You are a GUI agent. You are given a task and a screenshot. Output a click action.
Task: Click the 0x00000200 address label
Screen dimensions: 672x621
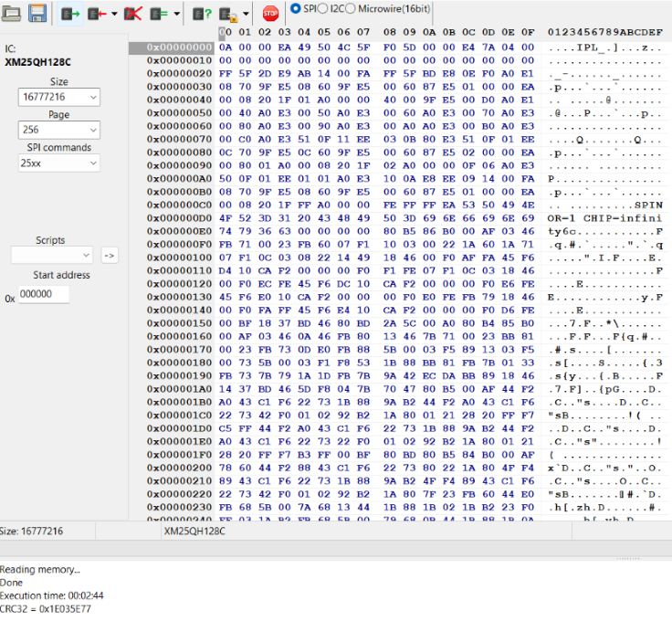[179, 468]
